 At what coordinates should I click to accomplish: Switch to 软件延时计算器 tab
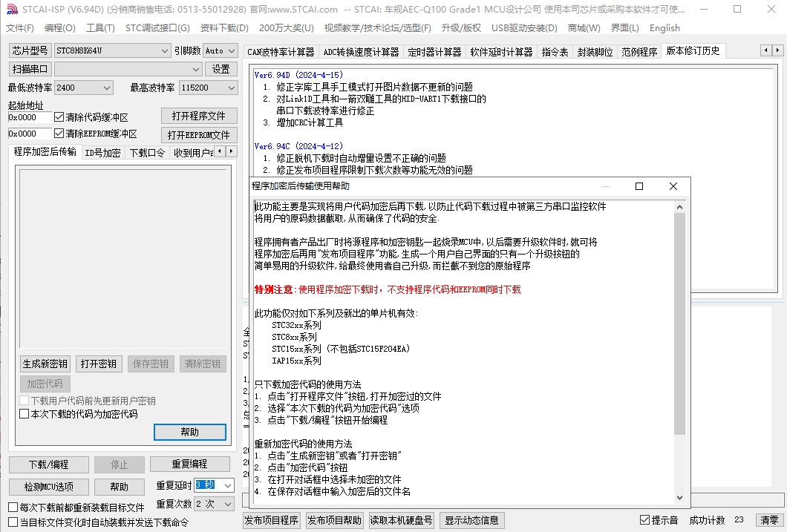pos(501,52)
